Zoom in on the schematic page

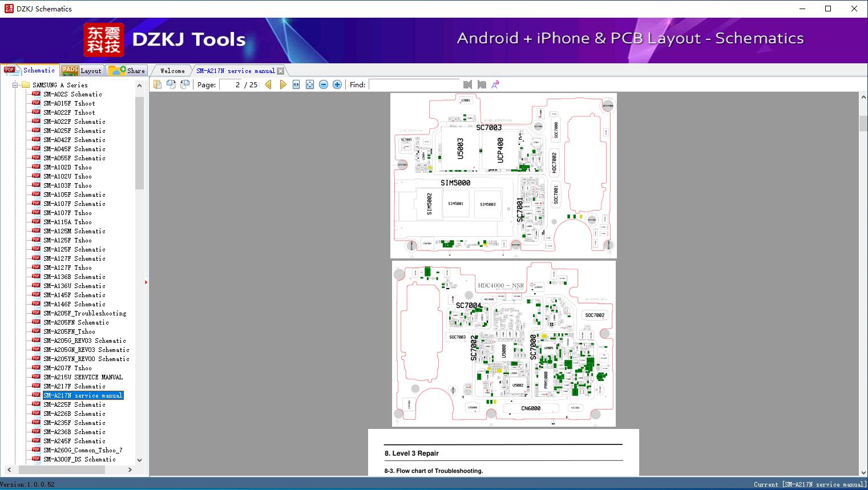337,84
